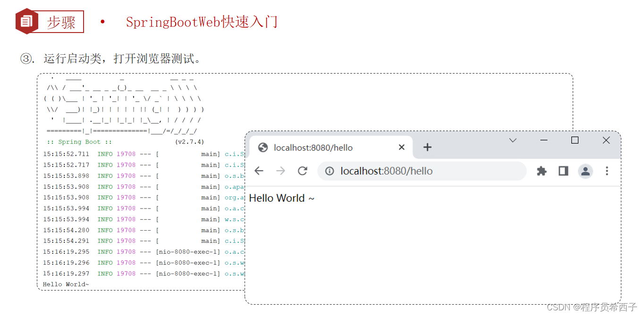
Task: Click the SpringBootWeb快速入门 heading
Action: [x=202, y=21]
